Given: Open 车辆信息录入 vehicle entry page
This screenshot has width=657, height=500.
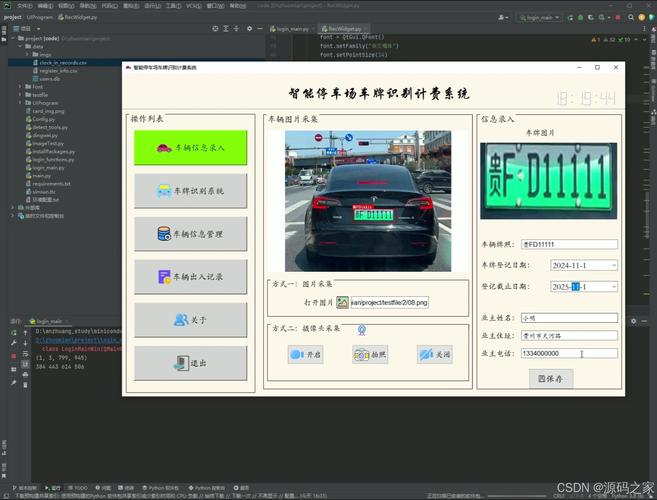Looking at the screenshot, I should click(190, 148).
